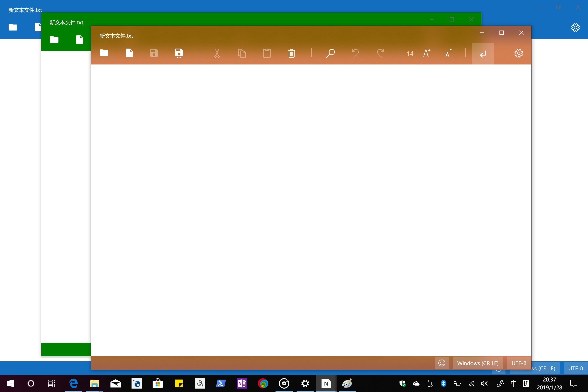Open settings gear in brown window
Viewport: 588px width, 392px height.
(x=519, y=53)
